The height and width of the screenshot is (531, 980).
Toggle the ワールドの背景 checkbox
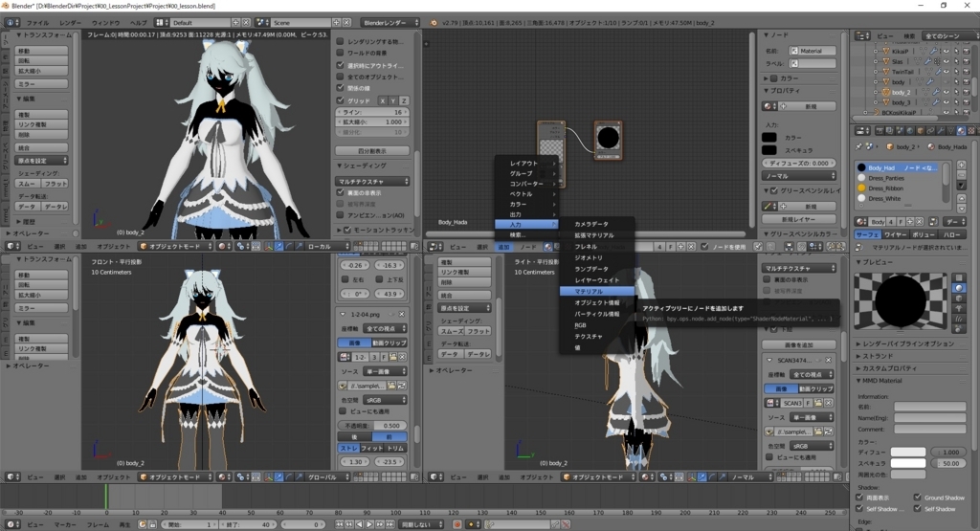(341, 54)
